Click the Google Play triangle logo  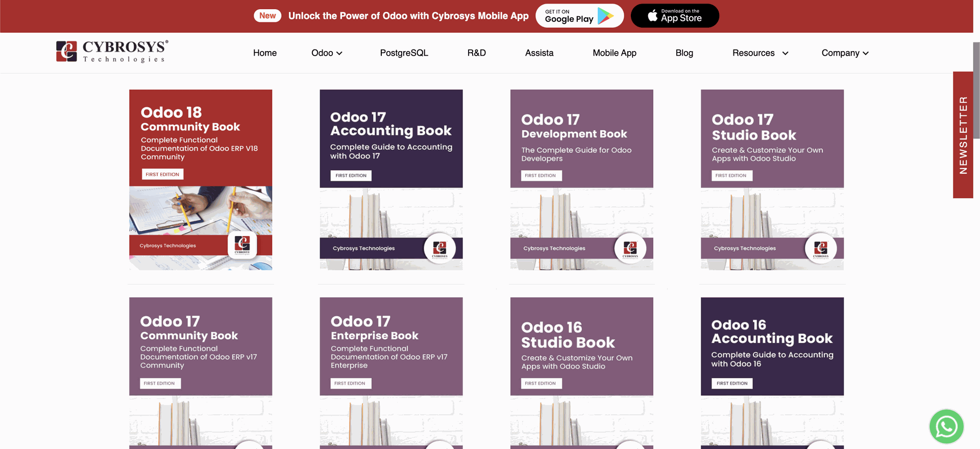coord(605,16)
